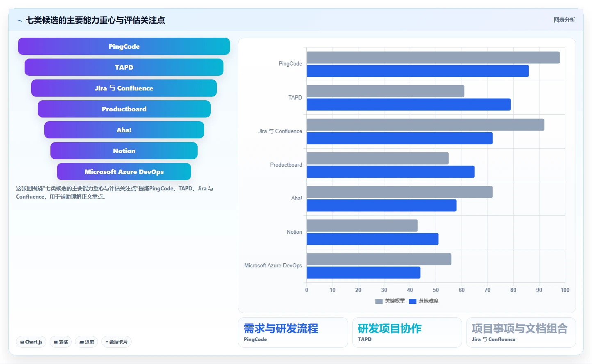Click Microsoft Azure DevOps's blue chart bar
This screenshot has height=364, width=592.
pyautogui.click(x=363, y=272)
